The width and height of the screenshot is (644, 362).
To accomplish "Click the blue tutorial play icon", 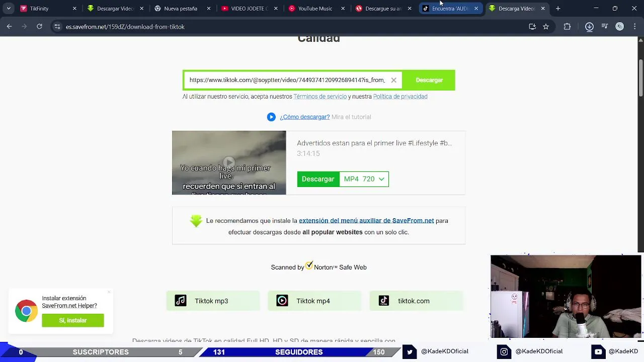I will point(271,117).
